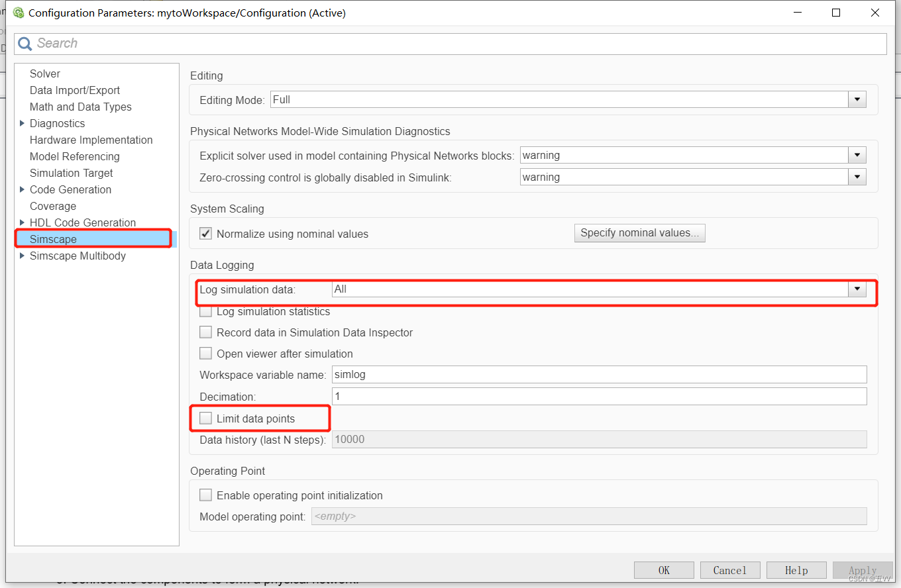The width and height of the screenshot is (901, 588).
Task: Select the Diagnostics category
Action: pos(57,123)
